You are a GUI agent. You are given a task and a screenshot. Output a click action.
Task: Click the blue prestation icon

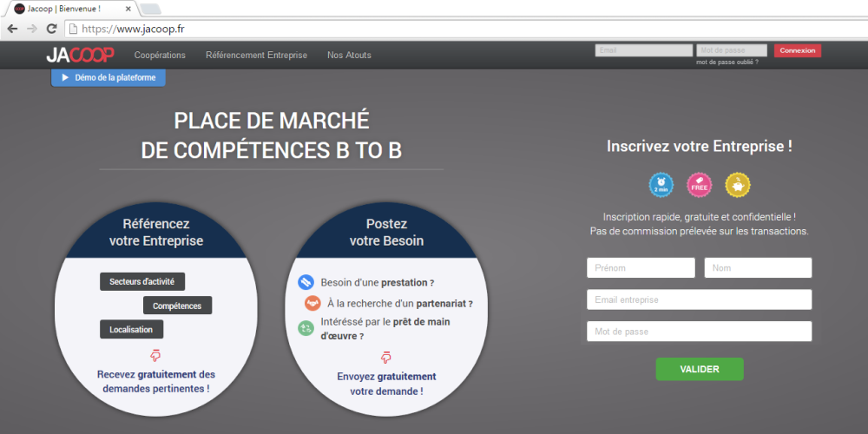pyautogui.click(x=306, y=282)
